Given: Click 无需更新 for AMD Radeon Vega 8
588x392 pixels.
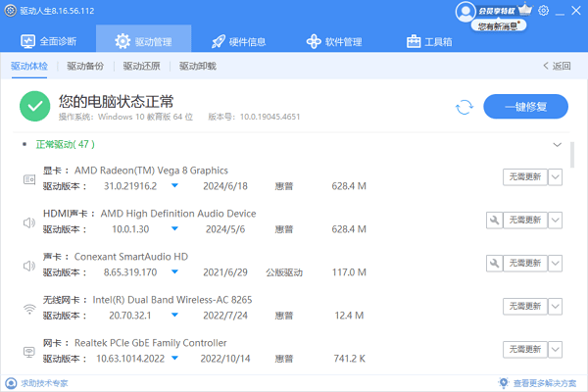Looking at the screenshot, I should (525, 177).
